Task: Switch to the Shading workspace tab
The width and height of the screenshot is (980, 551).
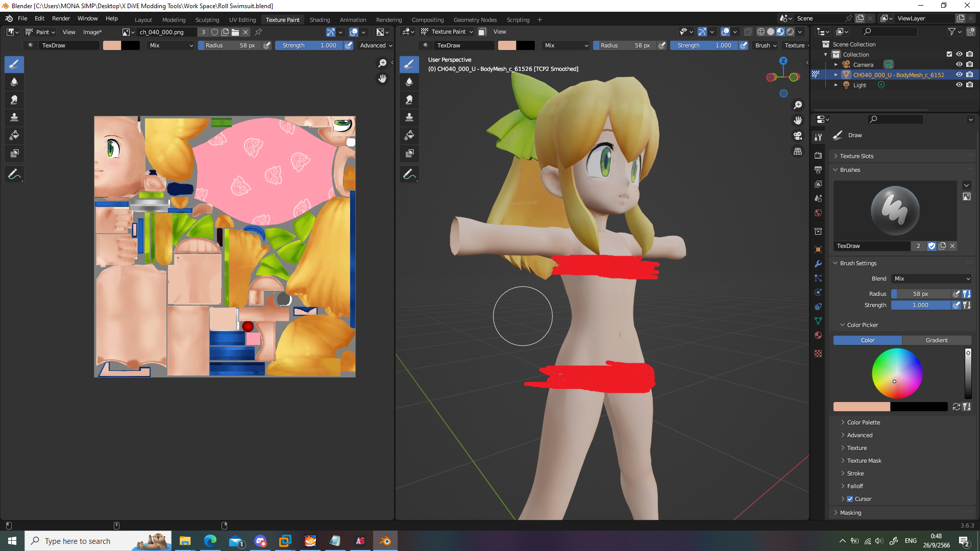Action: [320, 20]
